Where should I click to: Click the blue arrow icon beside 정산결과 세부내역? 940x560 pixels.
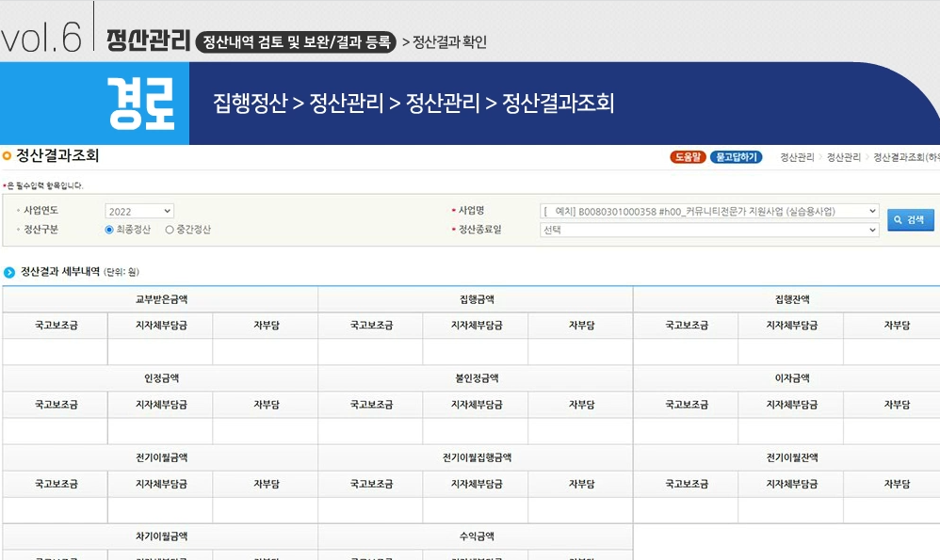[x=9, y=273]
